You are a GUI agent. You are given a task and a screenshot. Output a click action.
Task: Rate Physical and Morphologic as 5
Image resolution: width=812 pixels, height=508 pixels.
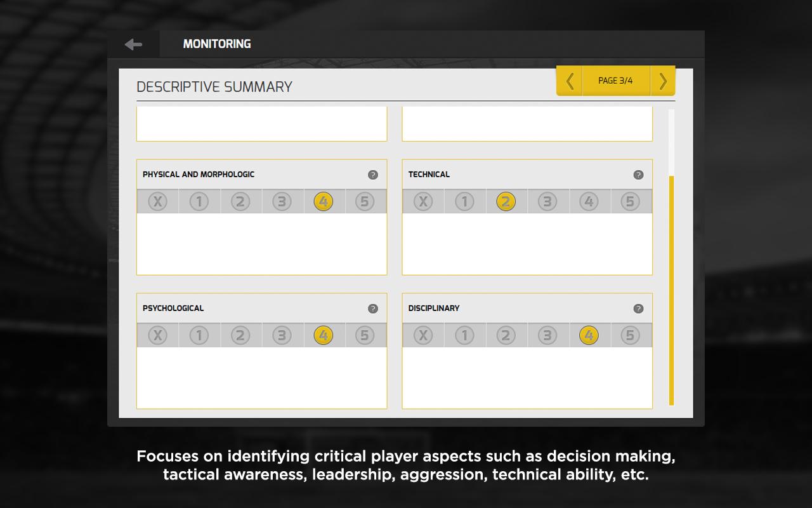point(365,202)
